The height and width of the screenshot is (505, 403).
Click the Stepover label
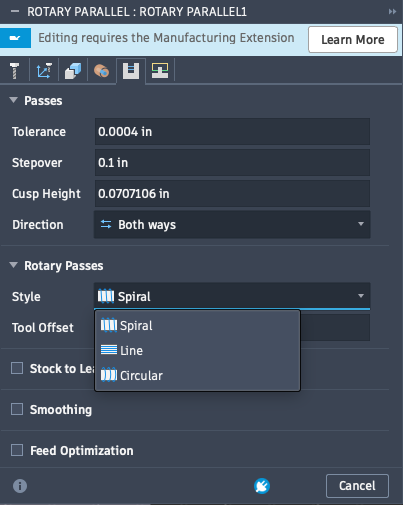pos(37,163)
